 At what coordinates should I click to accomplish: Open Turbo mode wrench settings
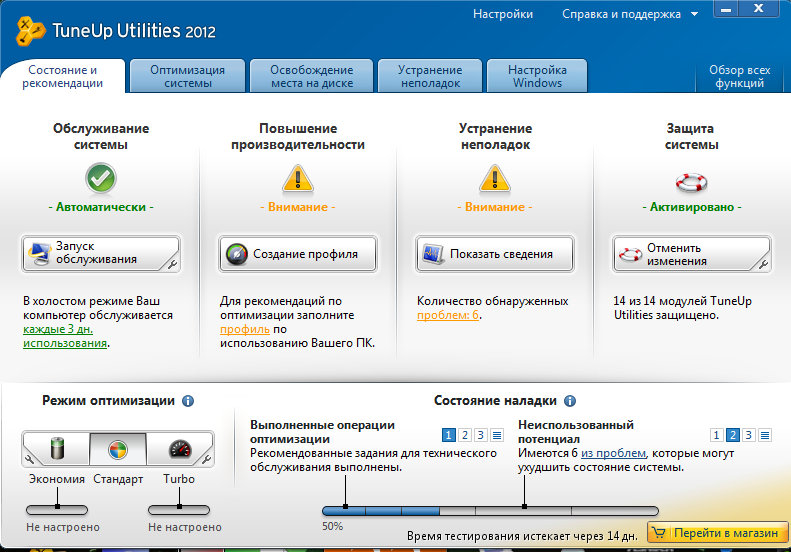point(206,459)
